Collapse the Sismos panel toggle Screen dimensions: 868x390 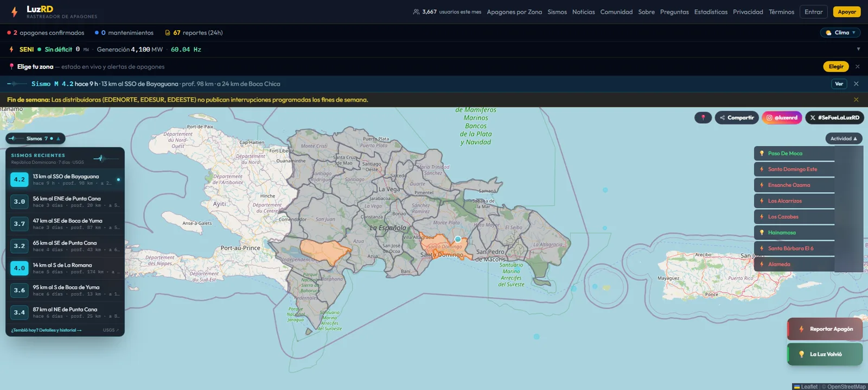click(35, 139)
